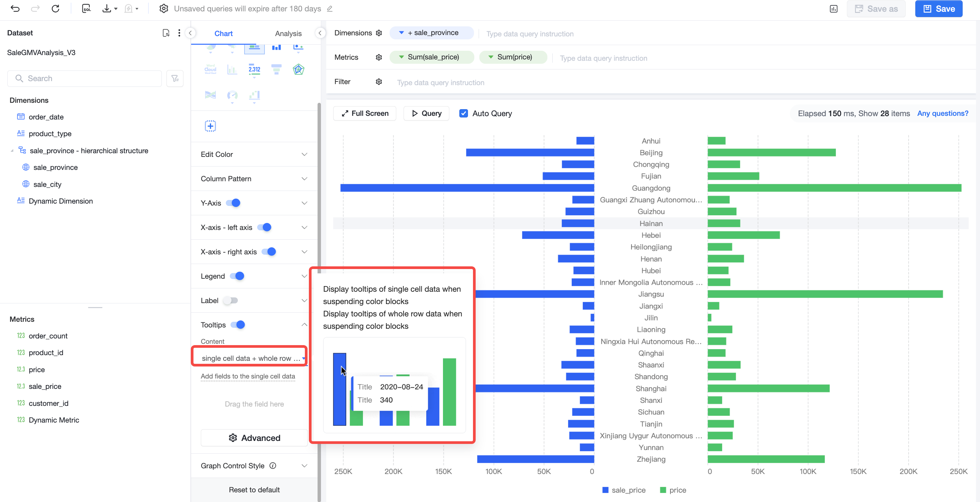Image resolution: width=980 pixels, height=502 pixels.
Task: Click the sale_price legend color swatch
Action: 605,490
